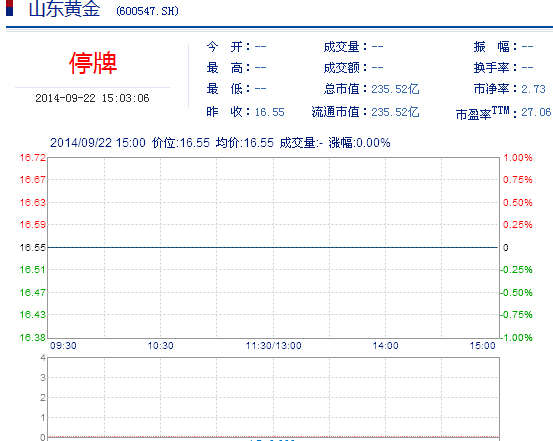Click the red 停牌 status text
Screen dimensions: 553x441
point(93,63)
